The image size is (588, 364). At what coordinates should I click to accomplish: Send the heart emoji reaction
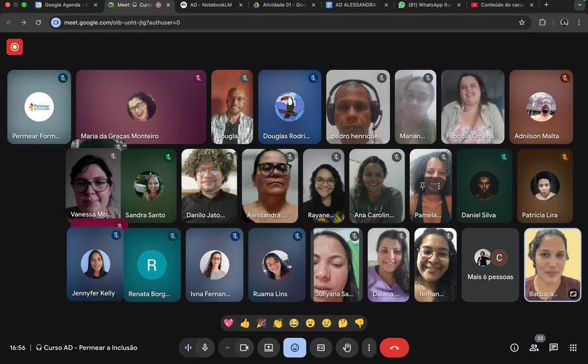point(228,323)
